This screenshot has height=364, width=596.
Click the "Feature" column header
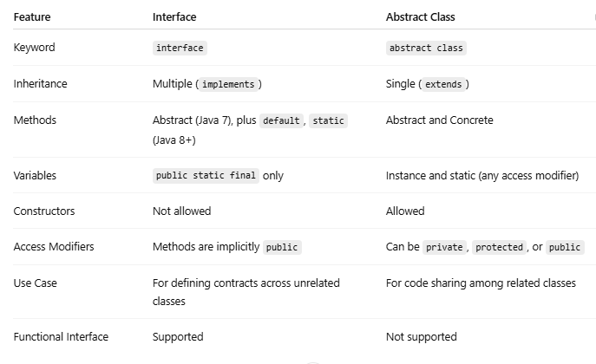pyautogui.click(x=32, y=17)
